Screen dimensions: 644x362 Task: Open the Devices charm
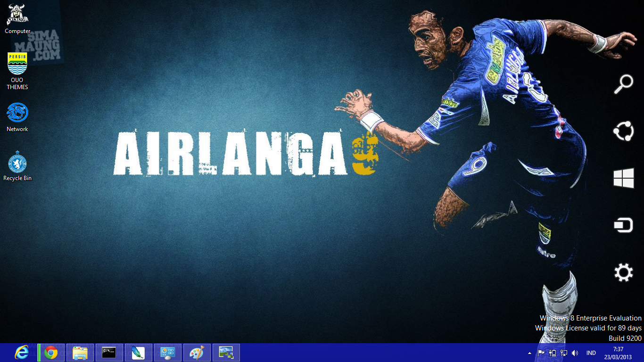623,225
